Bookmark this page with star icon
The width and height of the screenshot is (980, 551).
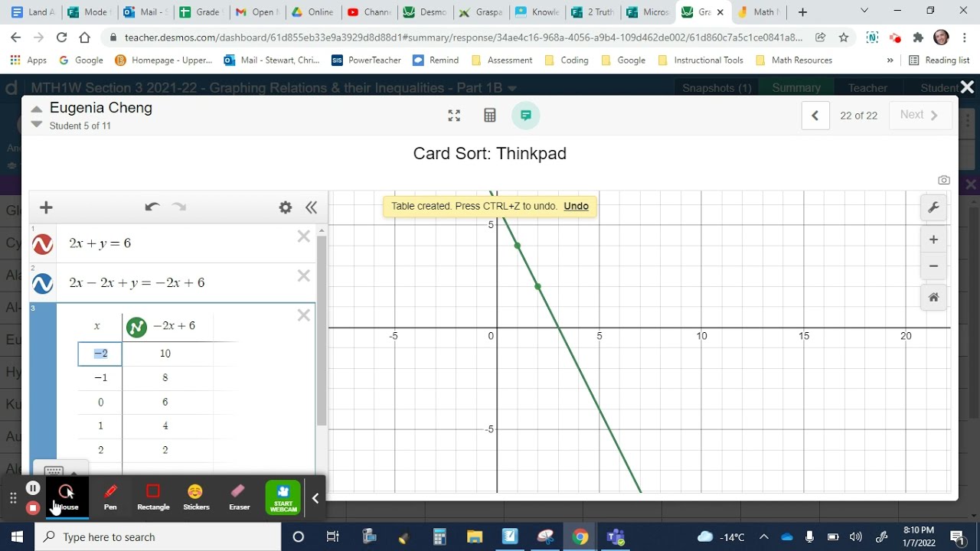coord(843,37)
